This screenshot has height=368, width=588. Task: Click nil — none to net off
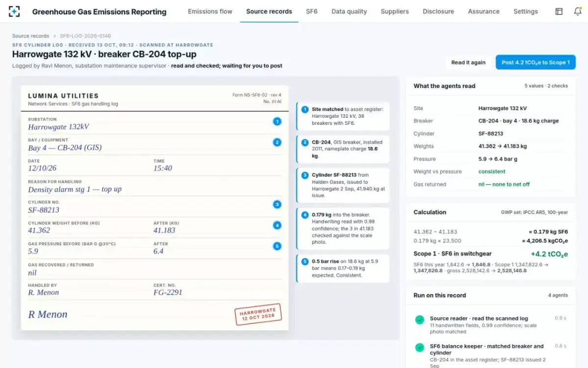point(504,184)
